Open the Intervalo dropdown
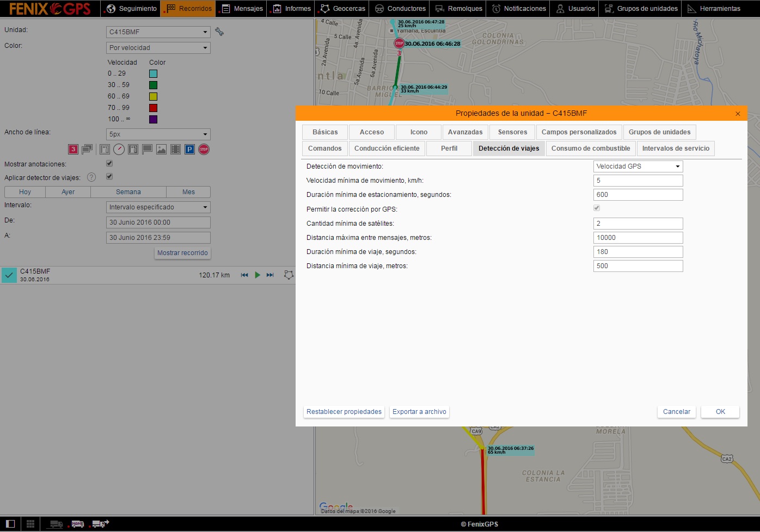Image resolution: width=760 pixels, height=532 pixels. point(158,207)
